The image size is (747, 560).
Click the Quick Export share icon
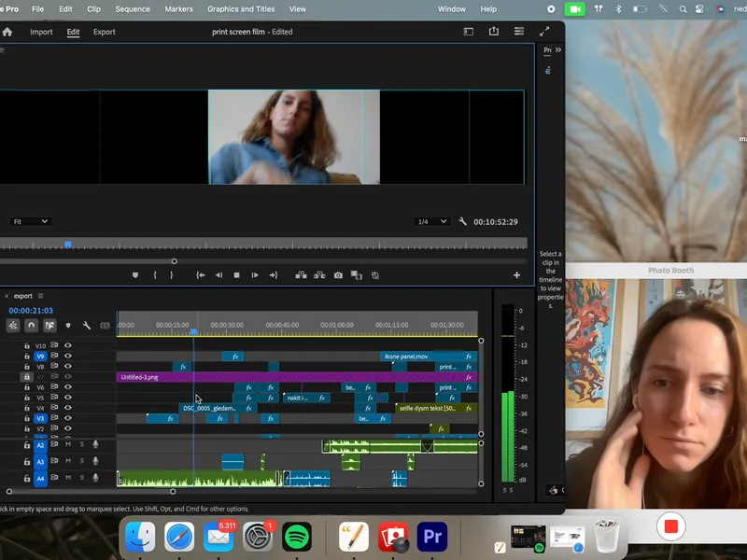494,32
